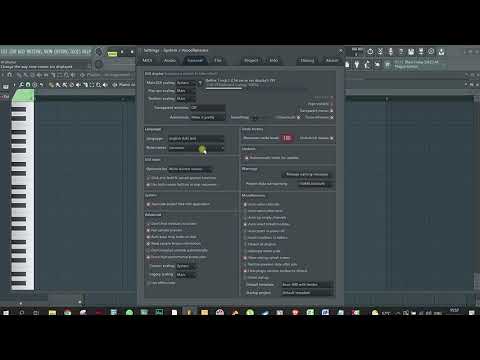Click the Manage warning messages button
The width and height of the screenshot is (480, 360).
click(307, 174)
